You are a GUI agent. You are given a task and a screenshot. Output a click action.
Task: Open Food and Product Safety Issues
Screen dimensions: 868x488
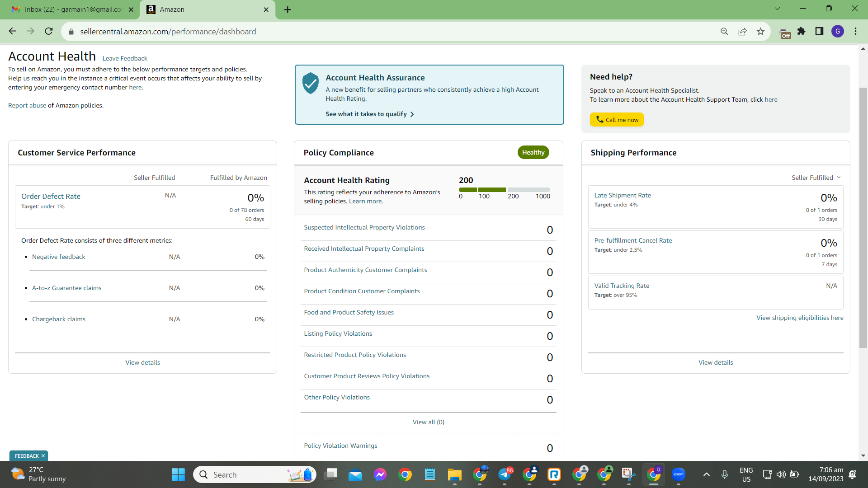pos(349,312)
